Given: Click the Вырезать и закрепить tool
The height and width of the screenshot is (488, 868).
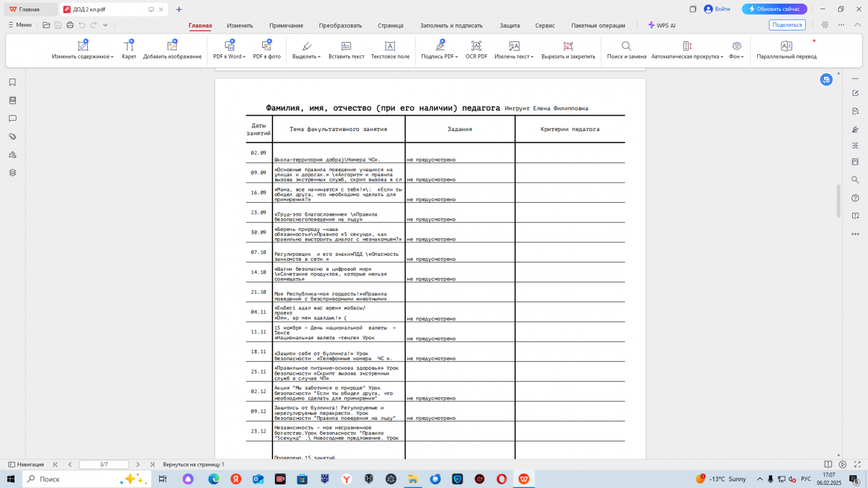Looking at the screenshot, I should click(568, 46).
